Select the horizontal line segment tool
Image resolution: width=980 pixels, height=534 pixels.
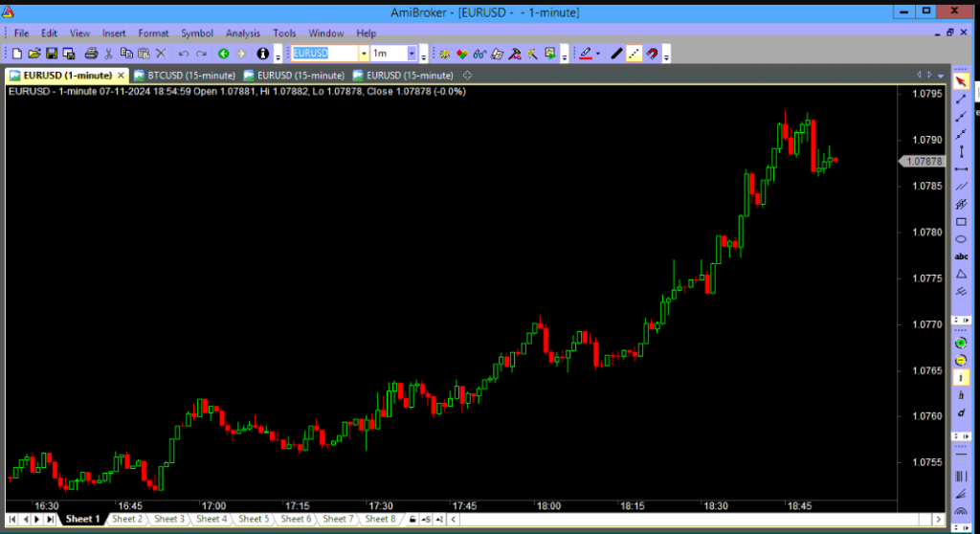pyautogui.click(x=961, y=169)
